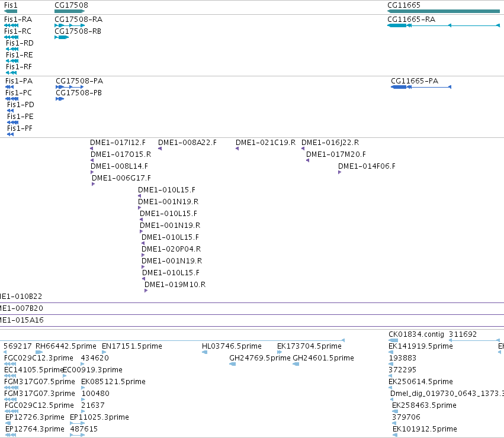Click EST EP11025.3prime
This screenshot has height=438, width=504.
pyautogui.click(x=99, y=418)
